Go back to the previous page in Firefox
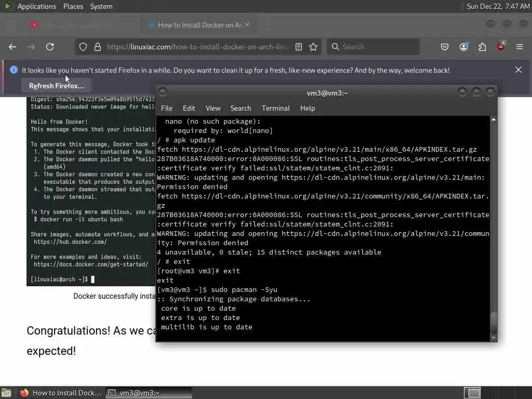532x399 pixels. tap(12, 47)
